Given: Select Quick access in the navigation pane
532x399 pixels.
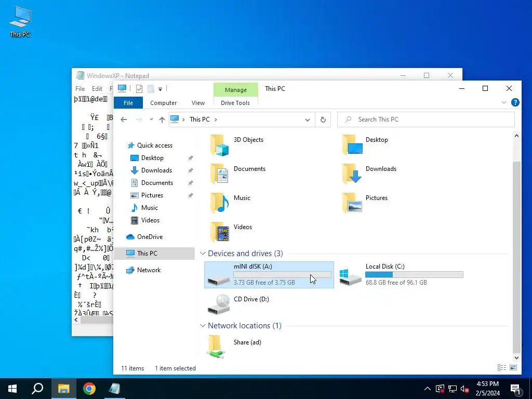Looking at the screenshot, I should click(x=154, y=145).
